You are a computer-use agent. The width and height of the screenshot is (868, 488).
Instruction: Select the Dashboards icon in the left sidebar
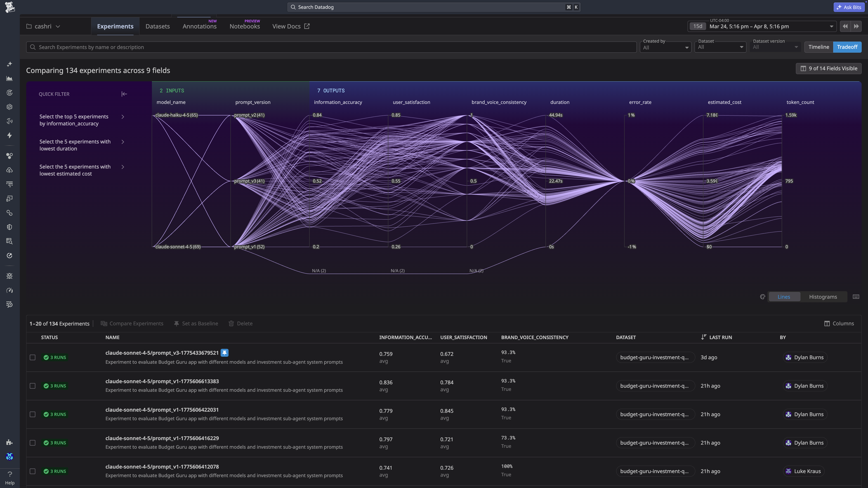click(x=9, y=78)
